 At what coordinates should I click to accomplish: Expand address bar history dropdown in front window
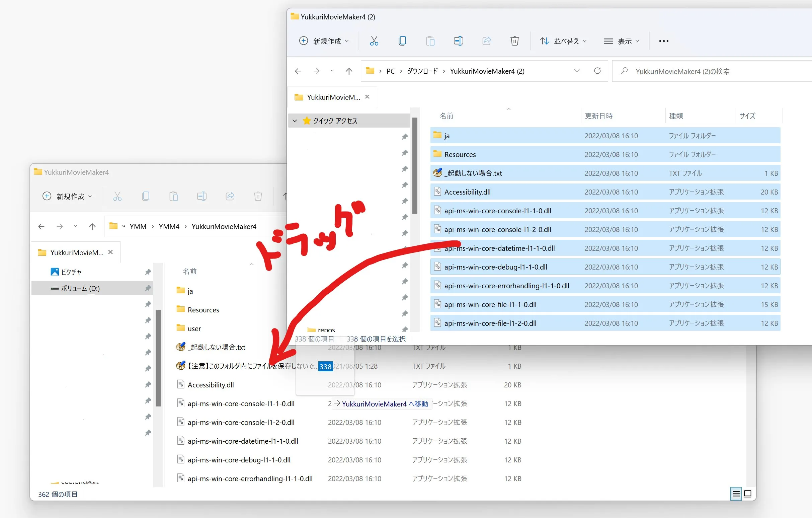click(577, 71)
